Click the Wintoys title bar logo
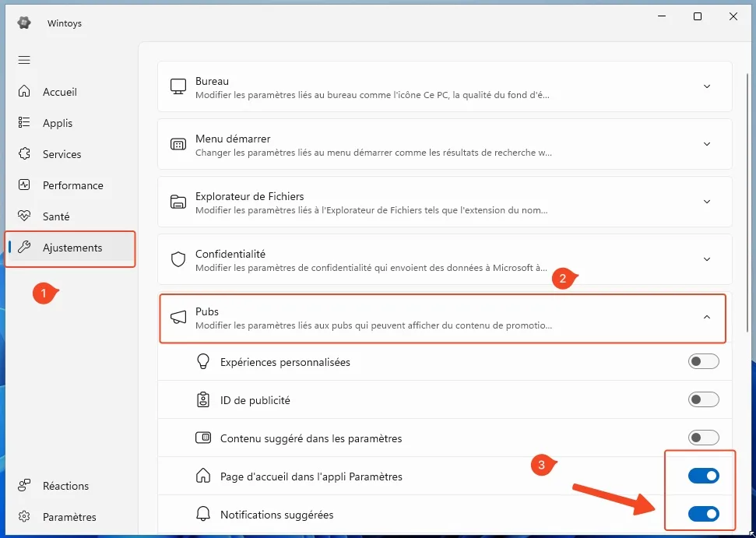The height and width of the screenshot is (538, 756). coord(23,23)
